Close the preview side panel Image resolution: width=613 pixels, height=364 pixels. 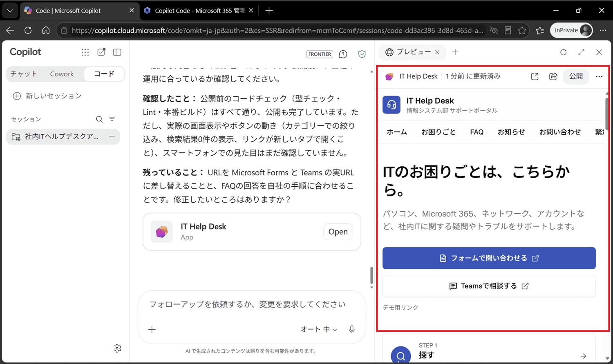tap(599, 52)
